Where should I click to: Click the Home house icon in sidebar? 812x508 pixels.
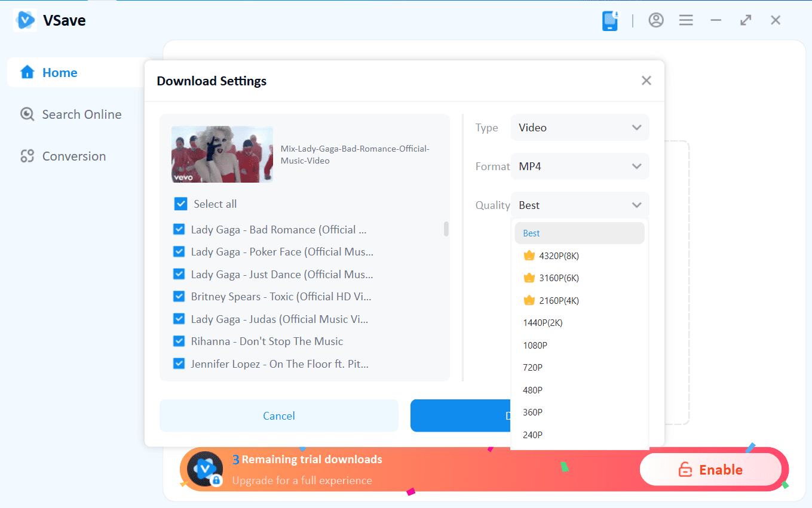(x=27, y=73)
